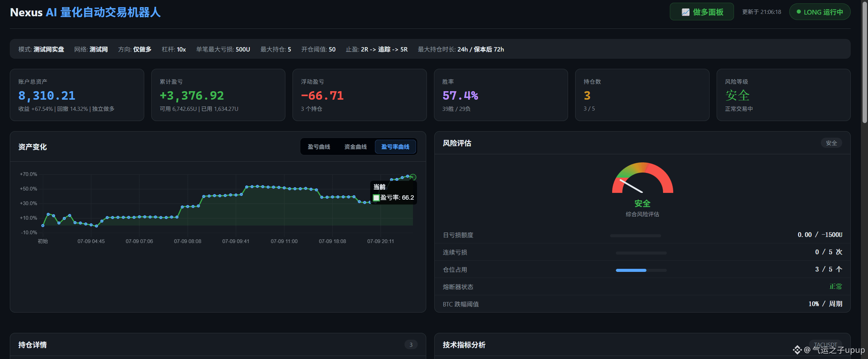Click the BTC 跌幅阈值 10% / 周期 value
The width and height of the screenshot is (868, 359).
pyautogui.click(x=825, y=304)
